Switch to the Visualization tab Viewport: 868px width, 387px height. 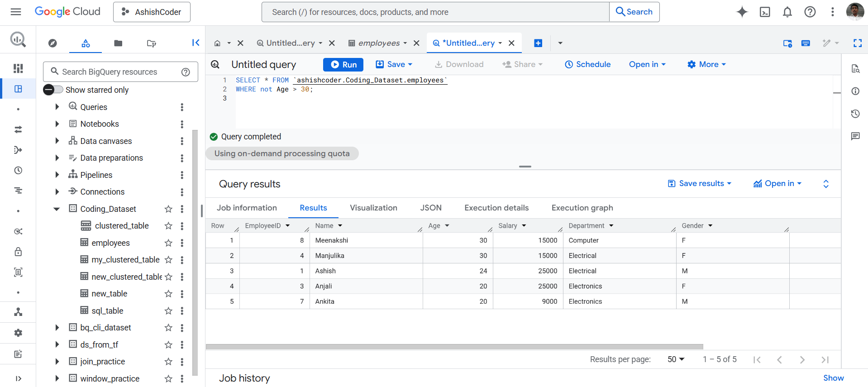pyautogui.click(x=373, y=208)
